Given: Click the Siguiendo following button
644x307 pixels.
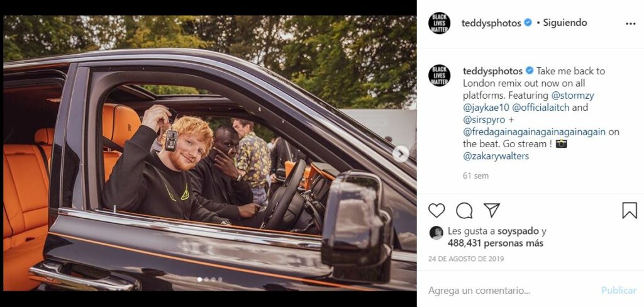Looking at the screenshot, I should [565, 23].
